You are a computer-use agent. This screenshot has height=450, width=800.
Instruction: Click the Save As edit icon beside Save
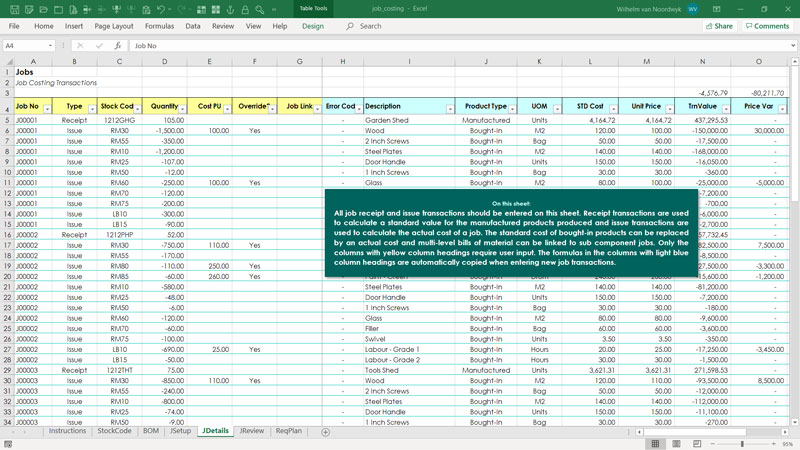(29, 9)
